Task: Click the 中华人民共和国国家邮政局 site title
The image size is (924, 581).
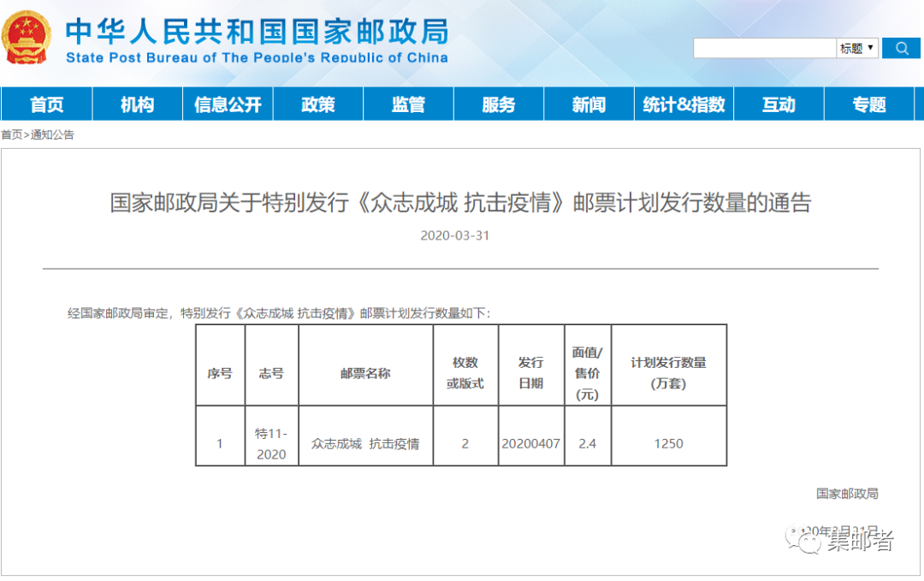Action: (x=257, y=31)
